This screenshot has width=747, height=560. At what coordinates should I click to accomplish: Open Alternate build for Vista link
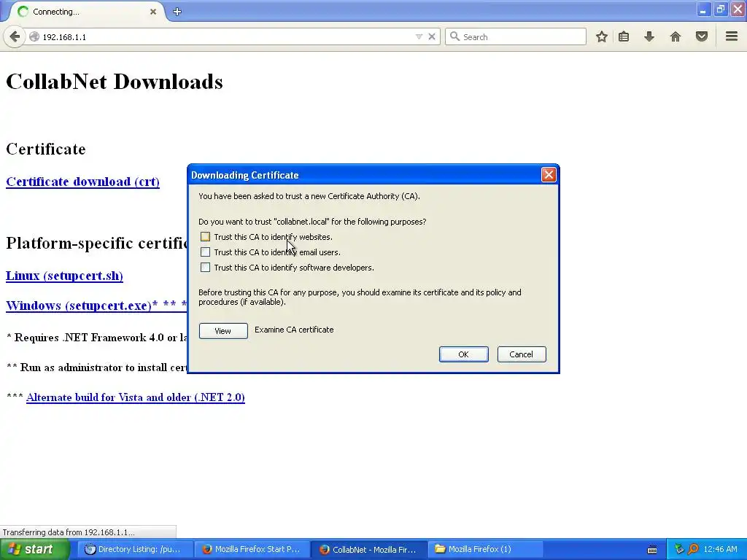[136, 397]
